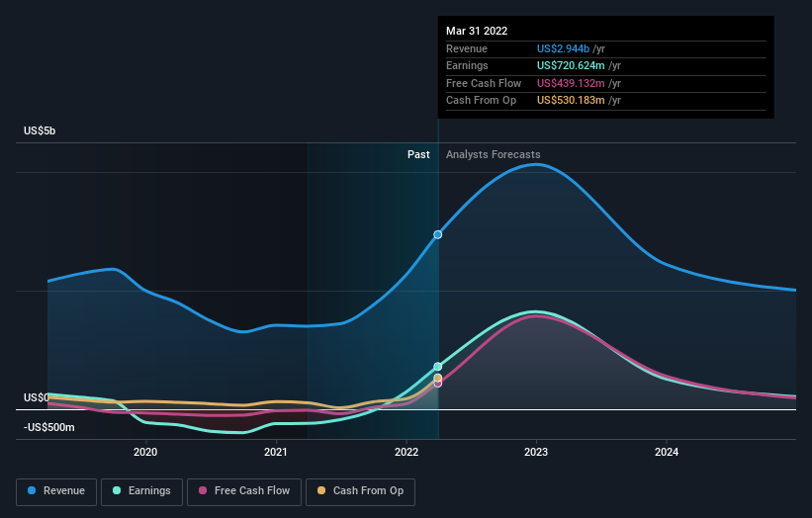Click the US$5b y-axis label

pos(40,130)
